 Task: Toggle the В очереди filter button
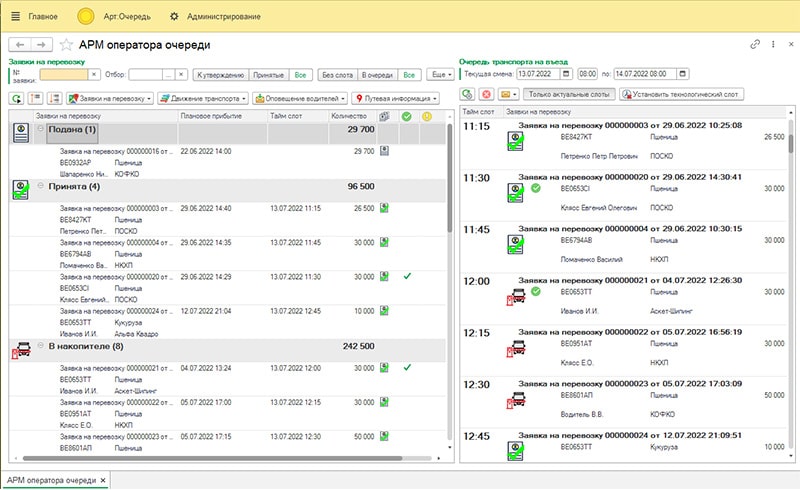[377, 75]
